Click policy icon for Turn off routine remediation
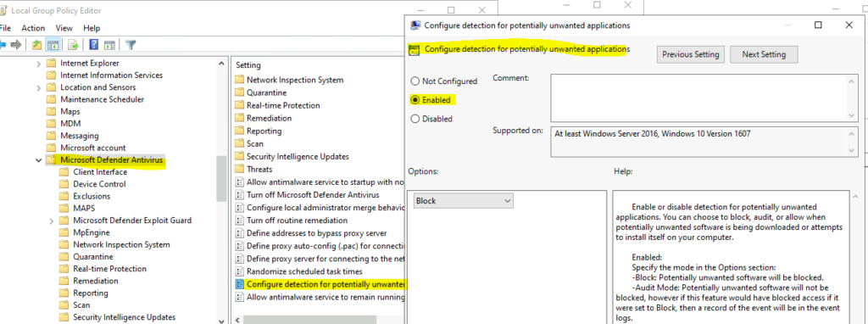This screenshot has width=868, height=324. coord(239,221)
